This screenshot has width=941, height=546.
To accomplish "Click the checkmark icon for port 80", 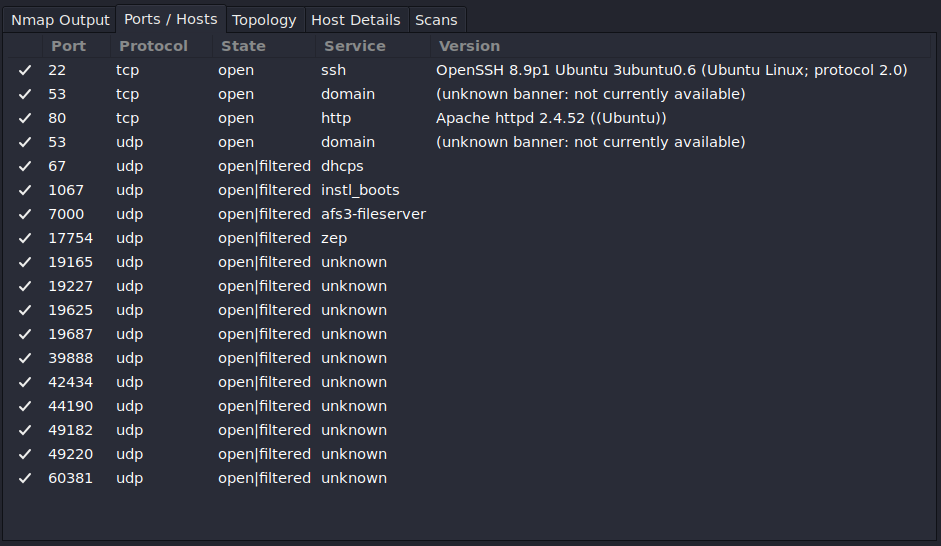I will (x=25, y=118).
